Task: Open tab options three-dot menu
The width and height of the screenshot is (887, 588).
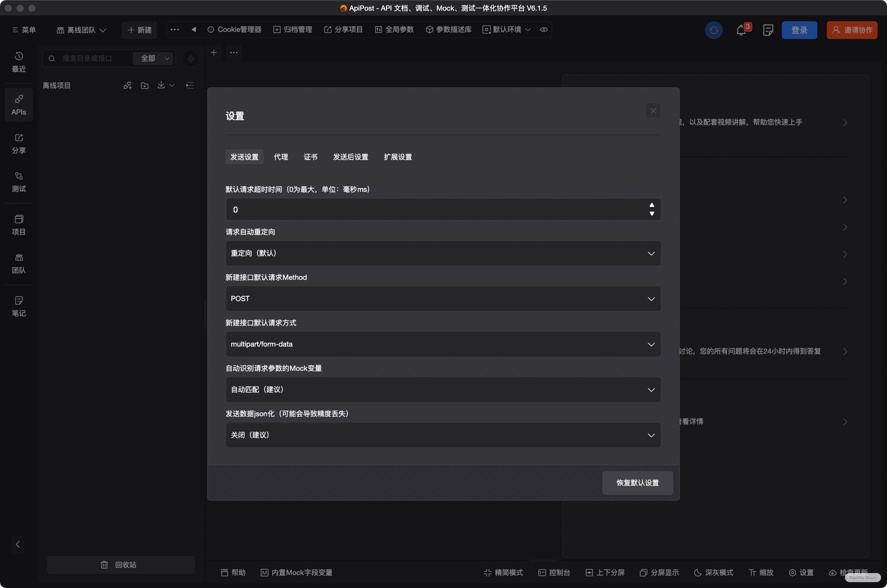Action: [x=234, y=53]
